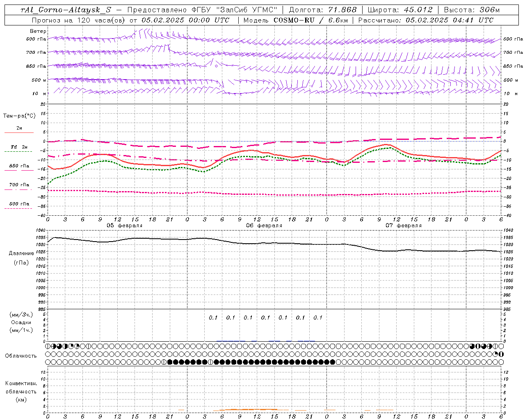Click the (мм/3ч.) precipitation unit label

[x=21, y=315]
